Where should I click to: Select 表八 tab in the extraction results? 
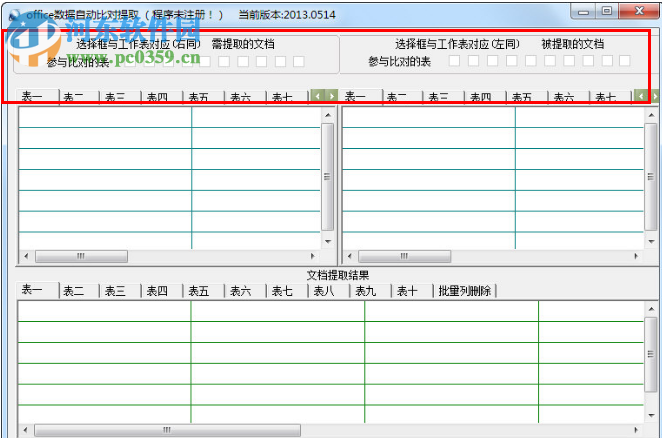328,291
